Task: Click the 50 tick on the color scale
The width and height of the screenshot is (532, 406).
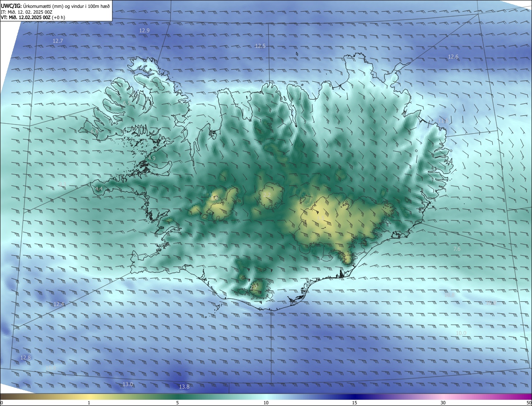Action: click(529, 403)
